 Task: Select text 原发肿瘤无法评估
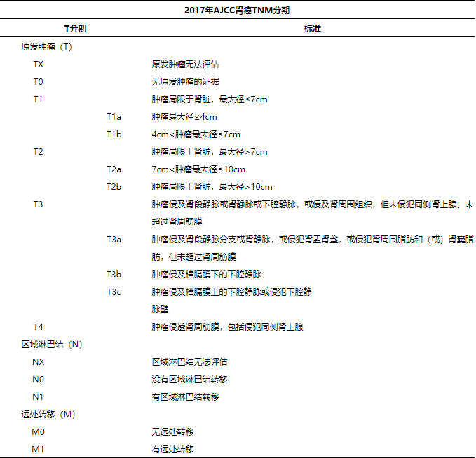185,64
